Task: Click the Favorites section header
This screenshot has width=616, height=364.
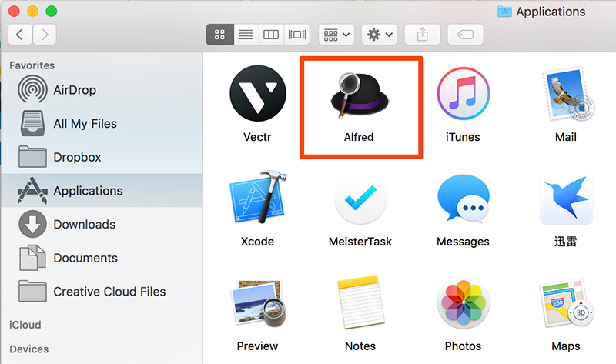Action: pos(32,65)
